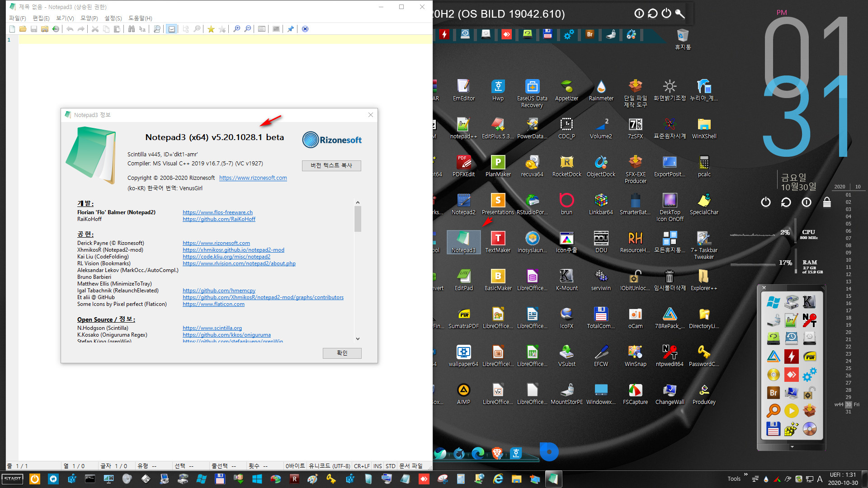The height and width of the screenshot is (488, 868).
Task: Click the PDF icon in the floating dock panel
Action: 810,357
